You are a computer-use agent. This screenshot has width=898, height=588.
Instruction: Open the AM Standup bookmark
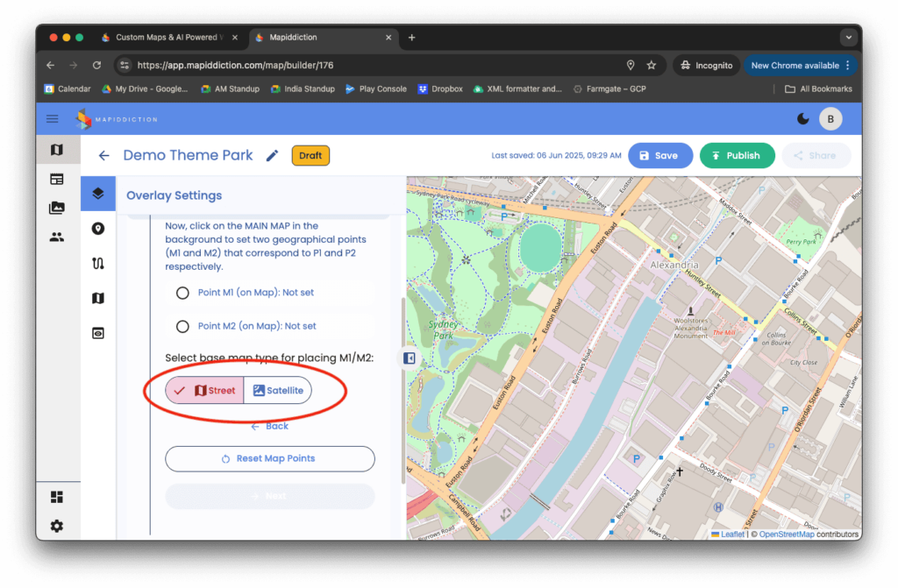230,89
